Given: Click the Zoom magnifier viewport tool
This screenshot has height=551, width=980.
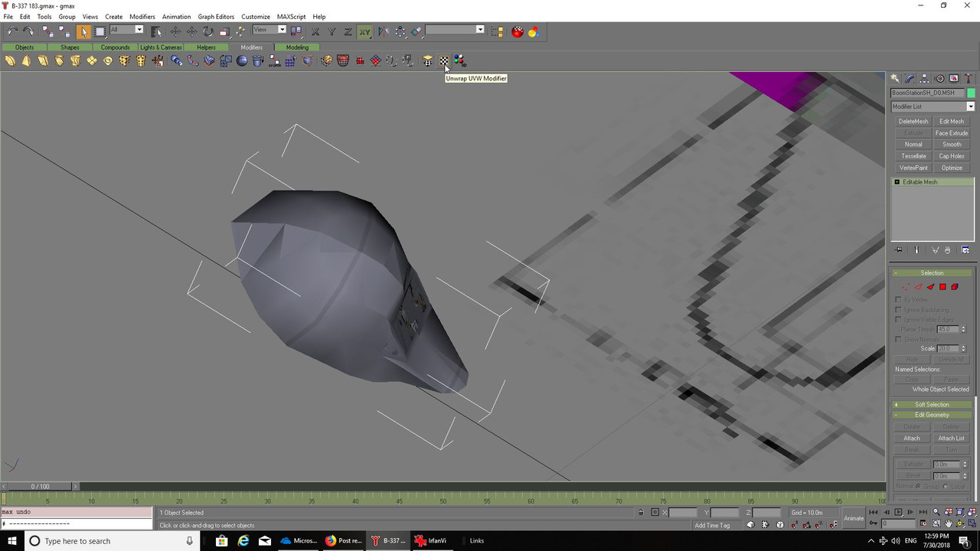Looking at the screenshot, I should pyautogui.click(x=936, y=512).
